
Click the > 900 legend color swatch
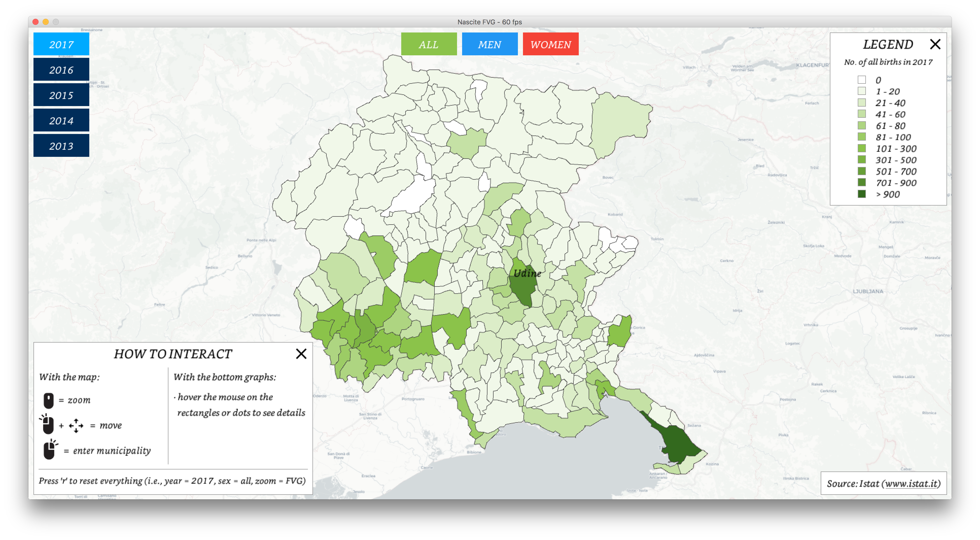click(x=862, y=194)
